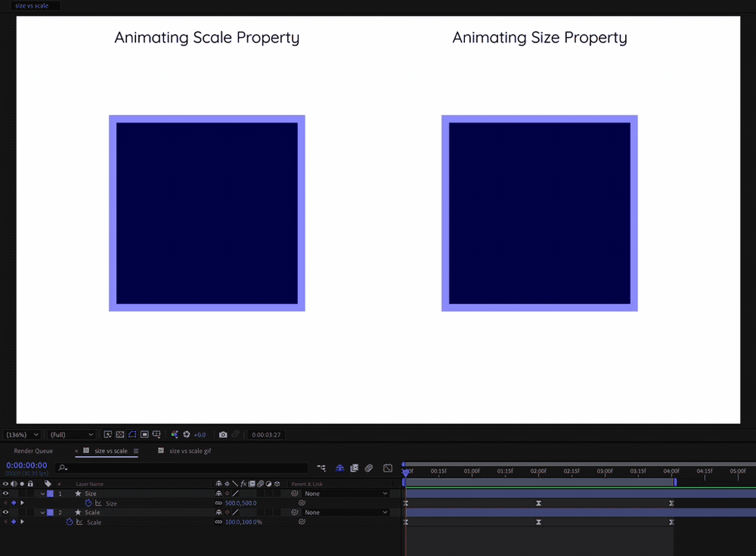The width and height of the screenshot is (756, 556).
Task: Hide the Size layer with its eye toggle
Action: coord(6,492)
